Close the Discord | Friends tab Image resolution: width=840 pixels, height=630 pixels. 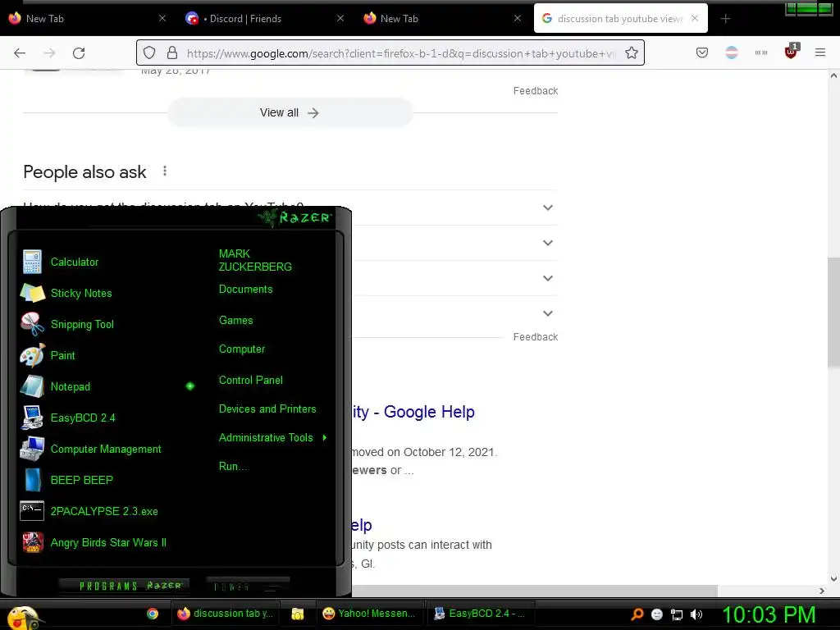(x=340, y=18)
